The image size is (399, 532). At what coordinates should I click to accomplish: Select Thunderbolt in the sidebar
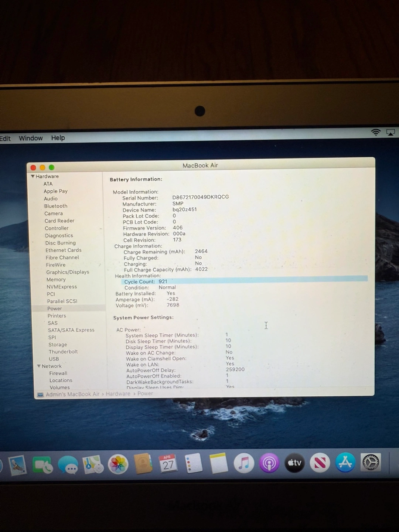click(x=63, y=352)
